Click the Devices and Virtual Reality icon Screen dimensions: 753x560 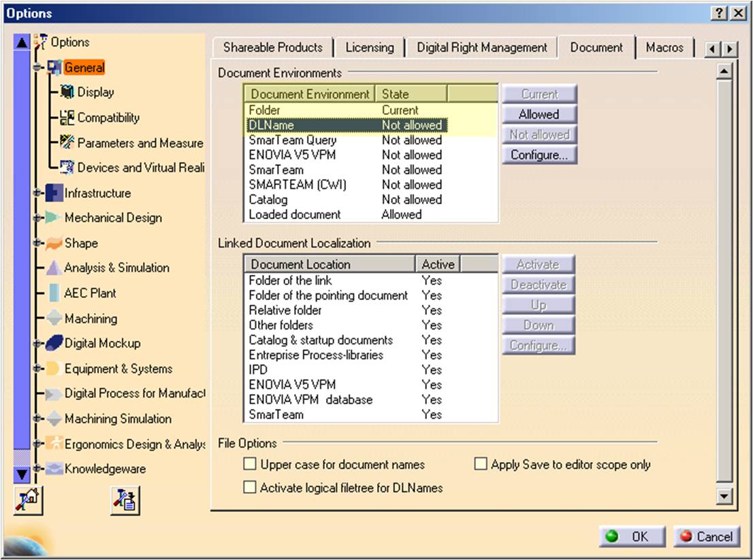click(67, 167)
